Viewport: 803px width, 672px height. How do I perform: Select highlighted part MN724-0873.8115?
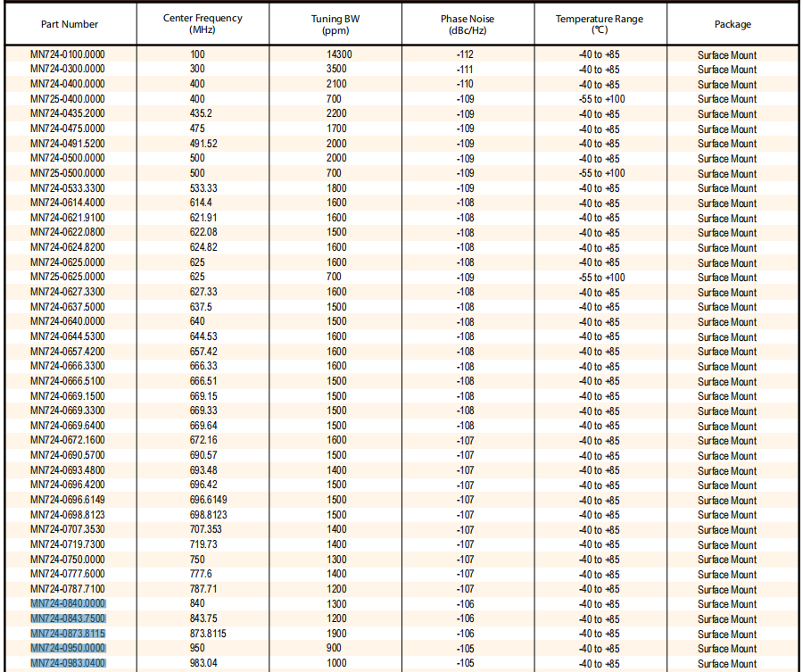click(x=68, y=634)
